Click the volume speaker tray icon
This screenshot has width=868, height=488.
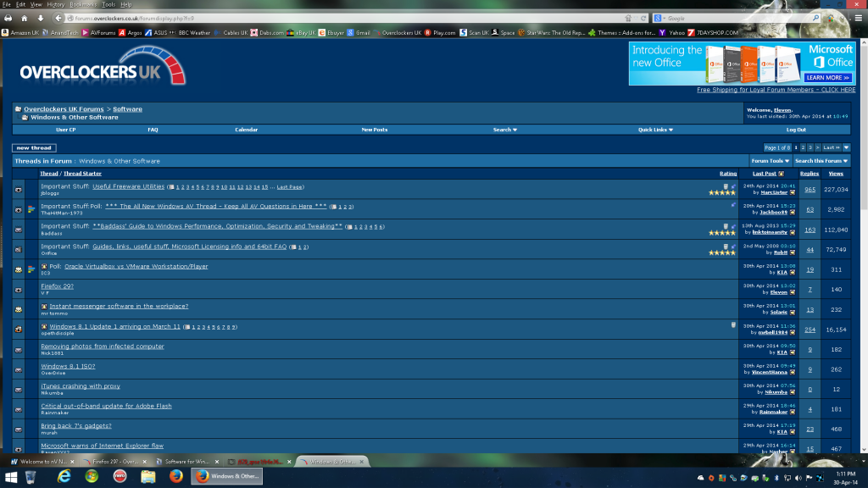click(x=798, y=478)
